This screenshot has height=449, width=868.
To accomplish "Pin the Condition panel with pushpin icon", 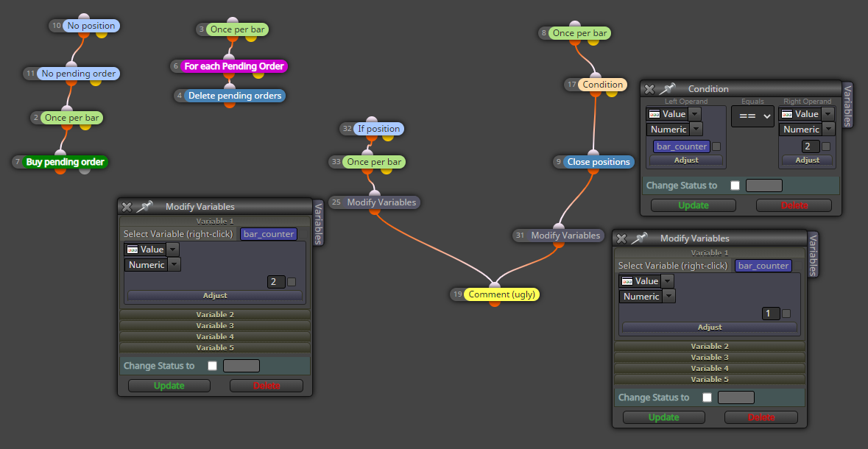I will pos(668,88).
